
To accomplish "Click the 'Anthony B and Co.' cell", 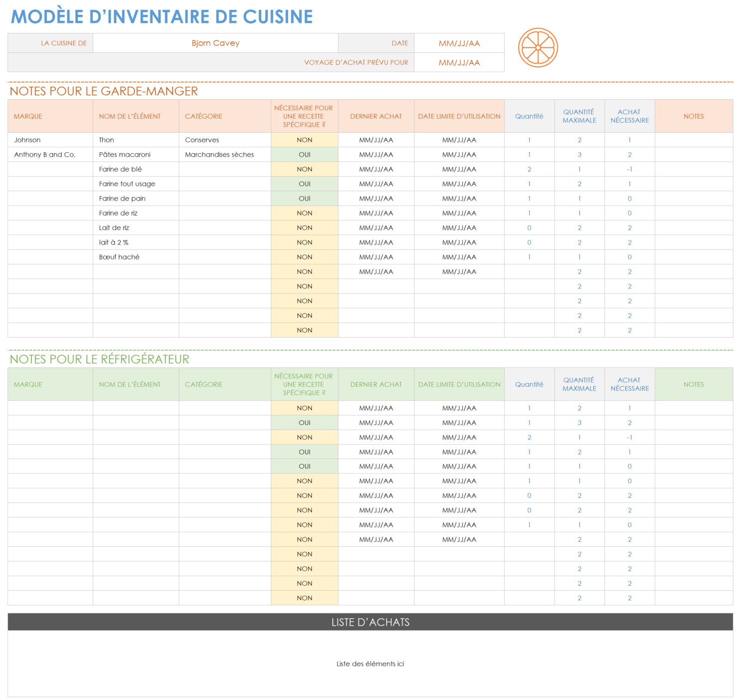I will click(50, 154).
